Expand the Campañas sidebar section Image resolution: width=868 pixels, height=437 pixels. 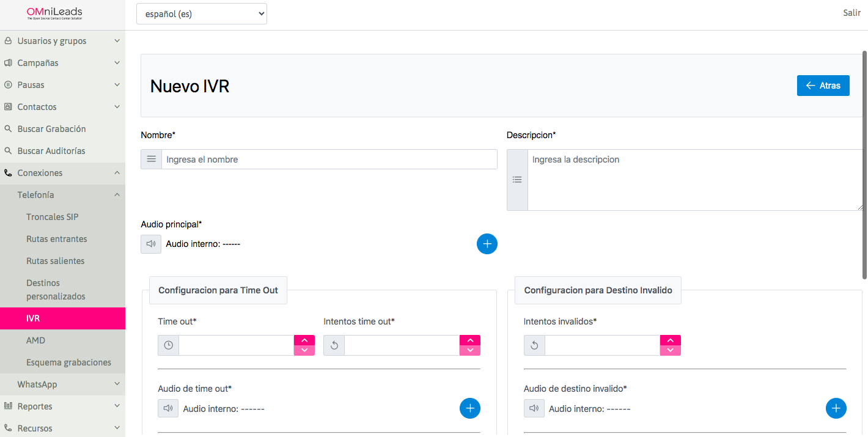[x=61, y=63]
